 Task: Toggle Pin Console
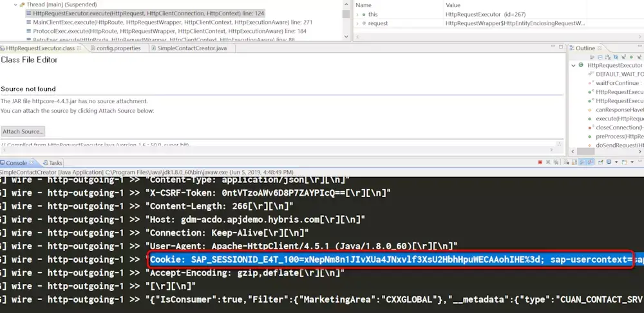tap(600, 162)
